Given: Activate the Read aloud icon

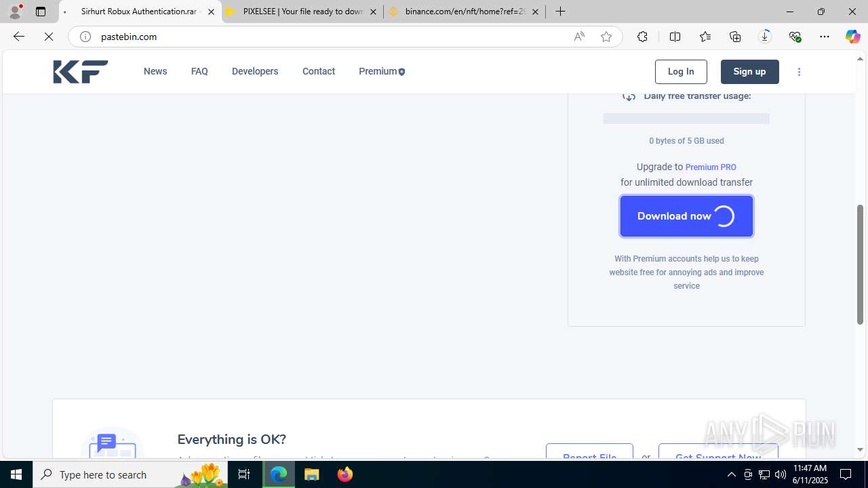Looking at the screenshot, I should click(x=579, y=37).
